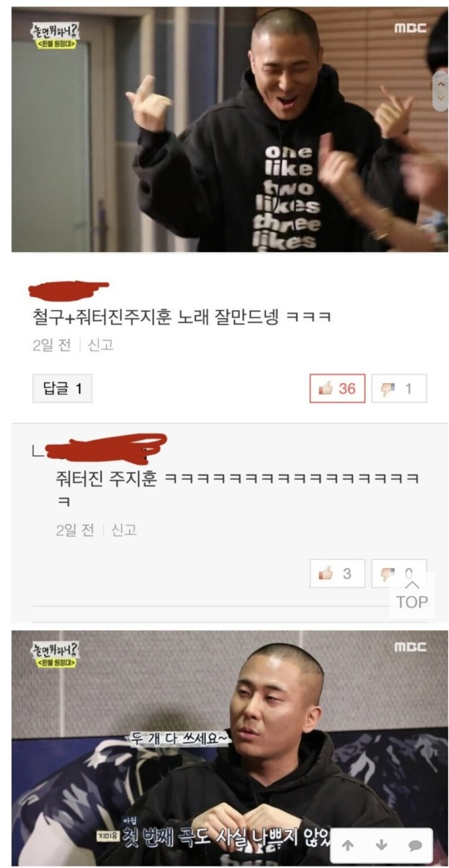The height and width of the screenshot is (868, 449).
Task: Expand replies with 답글 1 button
Action: [x=63, y=390]
